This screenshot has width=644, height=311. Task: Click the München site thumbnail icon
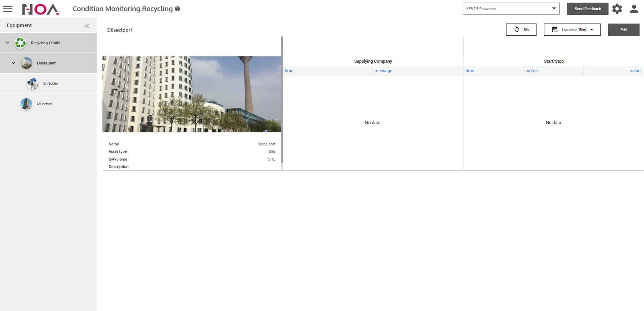(26, 104)
